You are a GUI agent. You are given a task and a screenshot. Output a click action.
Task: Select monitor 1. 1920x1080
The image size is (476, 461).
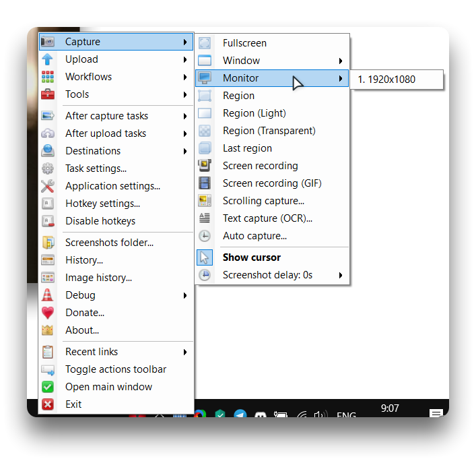397,80
